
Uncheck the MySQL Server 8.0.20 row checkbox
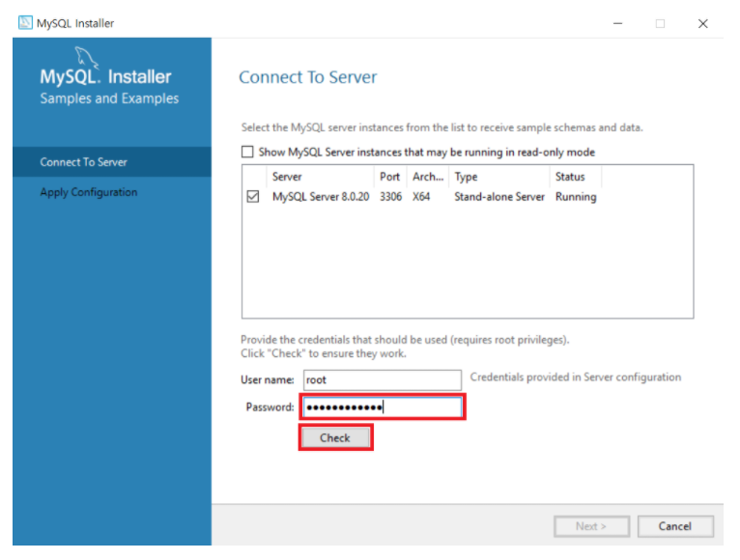(x=253, y=196)
